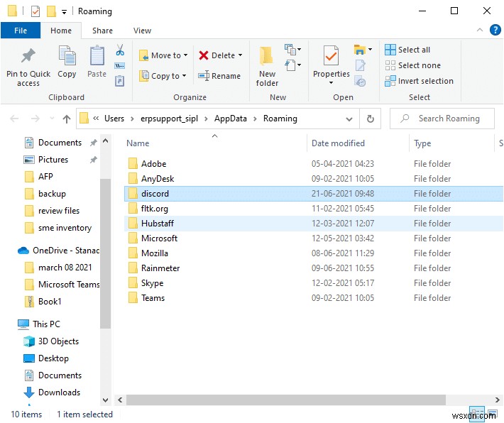The width and height of the screenshot is (504, 423).
Task: Open the Easy access dropdown icon
Action: pyautogui.click(x=292, y=65)
